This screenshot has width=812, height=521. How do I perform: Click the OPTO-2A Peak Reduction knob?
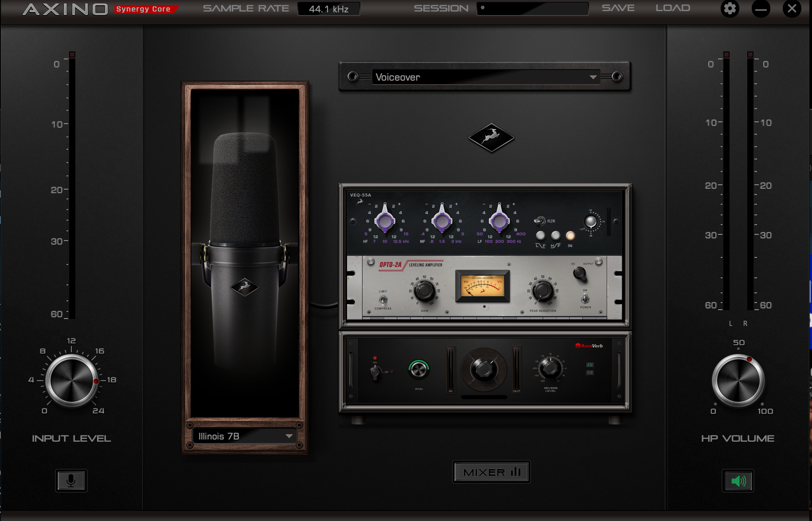pos(543,291)
